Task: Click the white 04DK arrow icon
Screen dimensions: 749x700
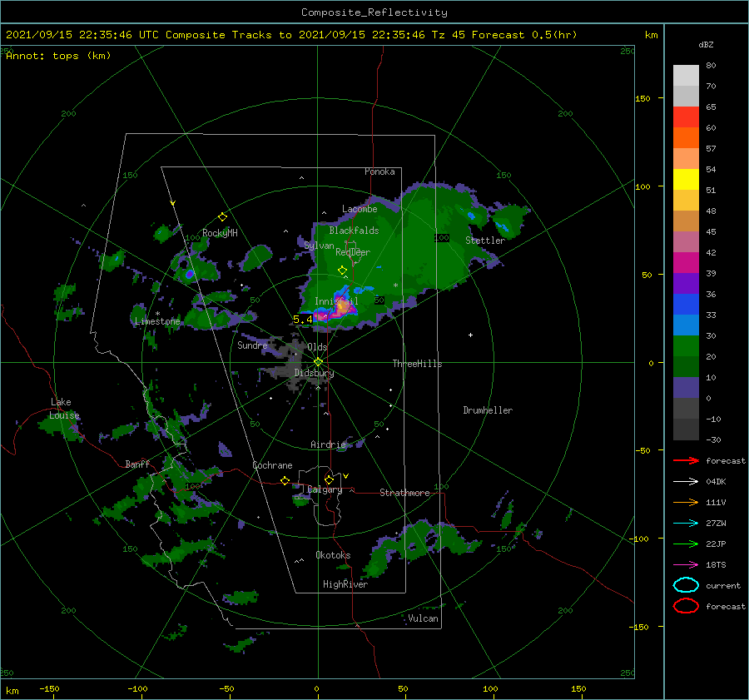Action: pos(686,482)
